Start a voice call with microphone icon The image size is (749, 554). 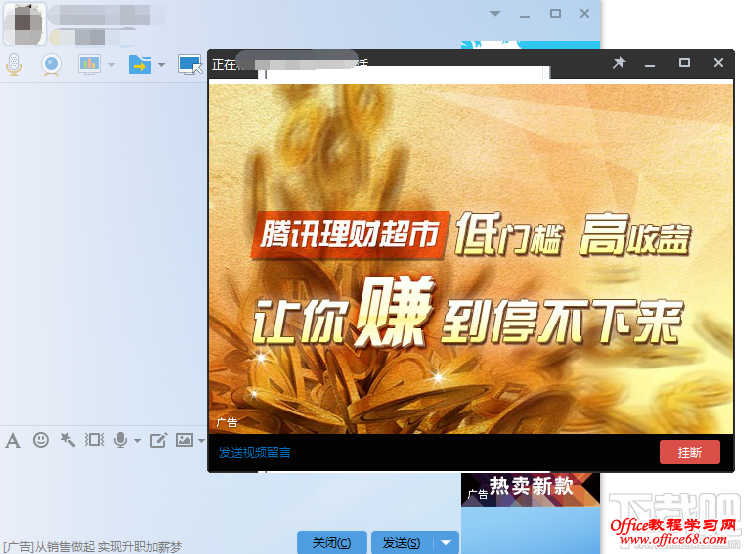(x=14, y=64)
